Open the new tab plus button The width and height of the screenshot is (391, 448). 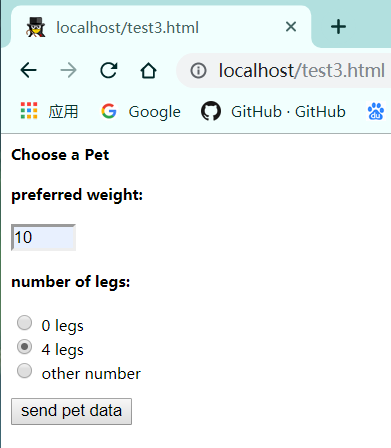[338, 27]
